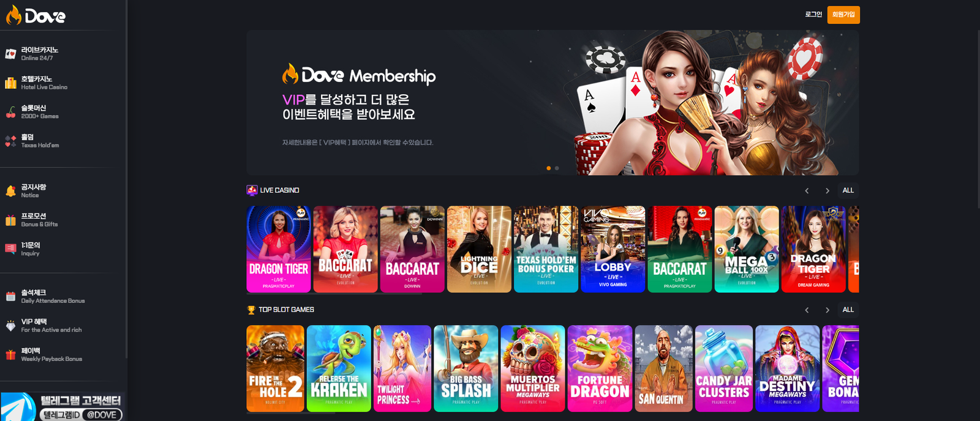Image resolution: width=980 pixels, height=421 pixels.
Task: Open the daily attendance calendar icon
Action: (10, 297)
